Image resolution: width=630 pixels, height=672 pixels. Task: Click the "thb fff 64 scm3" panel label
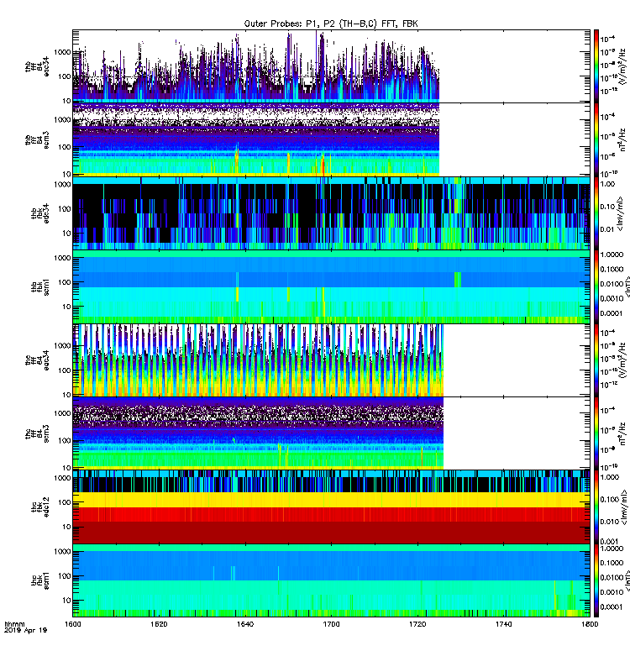[x=37, y=139]
